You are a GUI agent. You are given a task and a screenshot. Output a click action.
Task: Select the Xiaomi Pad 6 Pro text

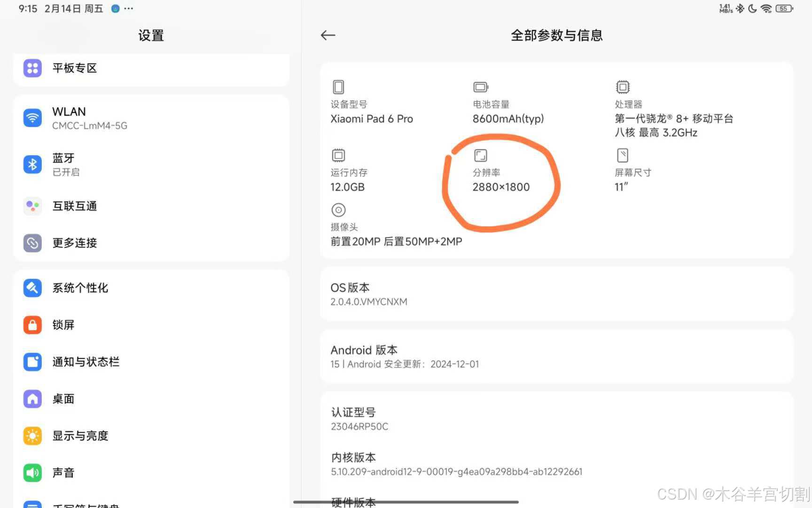pos(372,119)
